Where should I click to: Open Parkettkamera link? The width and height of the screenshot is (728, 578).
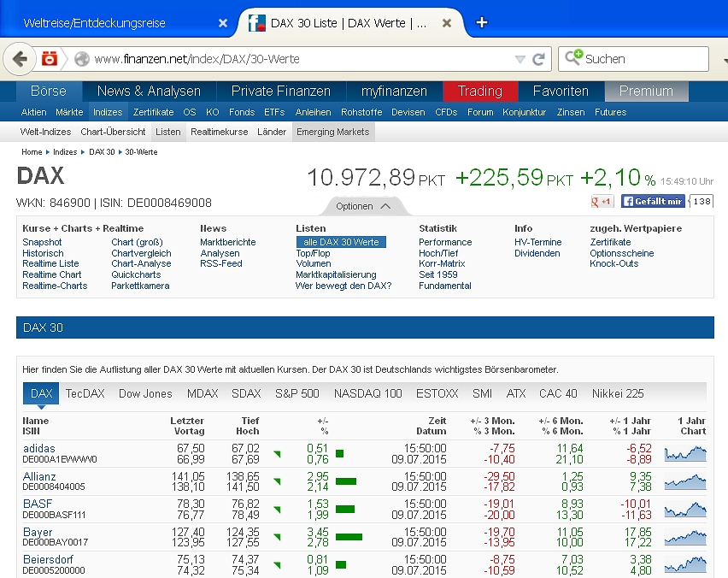point(140,286)
